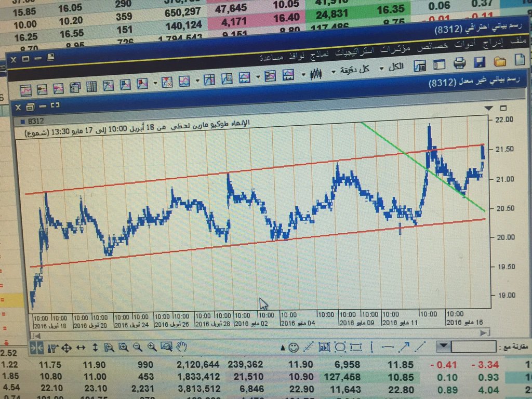This screenshot has height=399, width=532.
Task: Click the data table grid icon
Action: pyautogui.click(x=91, y=86)
